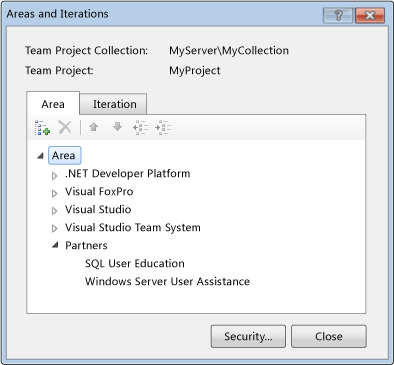Click the Team Project: label
Image resolution: width=394 pixels, height=365 pixels.
59,71
